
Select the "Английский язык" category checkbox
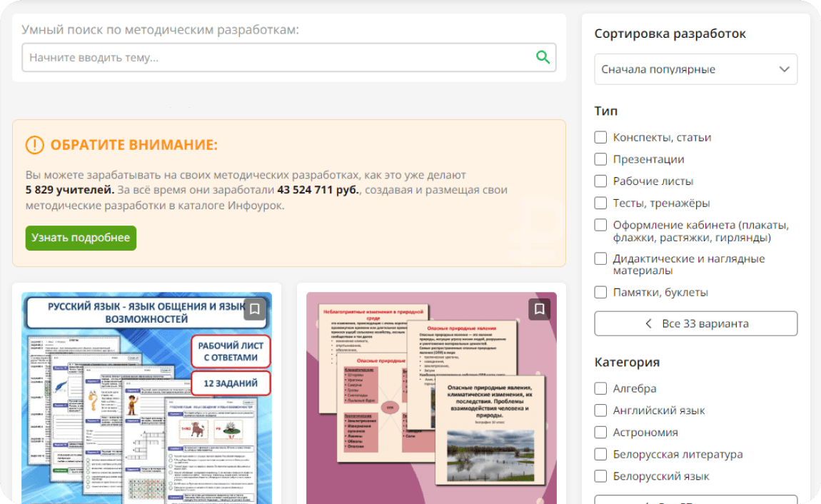pyautogui.click(x=601, y=410)
